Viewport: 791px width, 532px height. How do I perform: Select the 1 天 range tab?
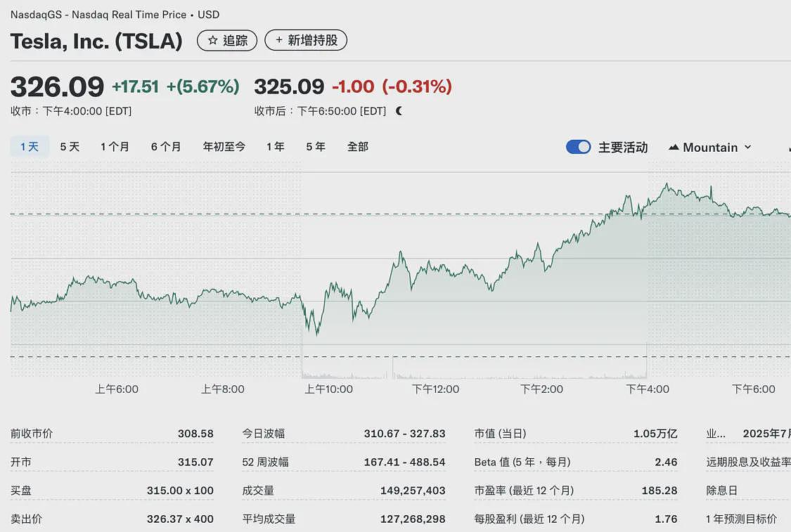tap(30, 147)
